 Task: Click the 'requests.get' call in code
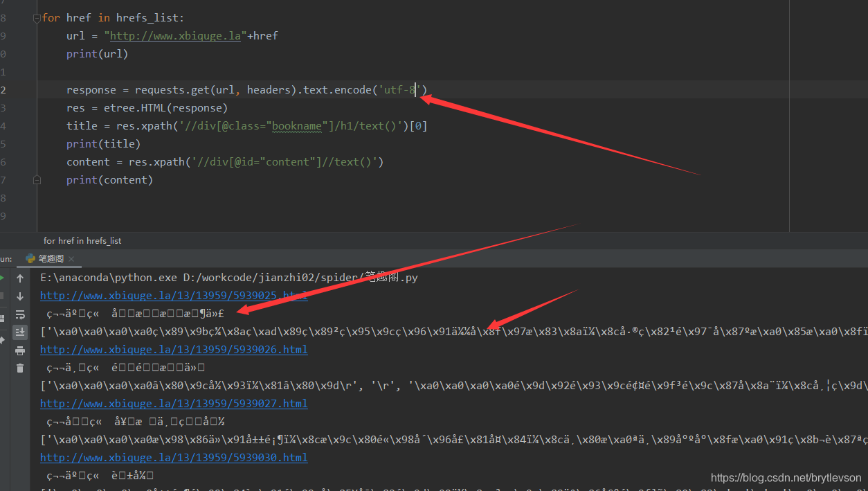pos(172,89)
